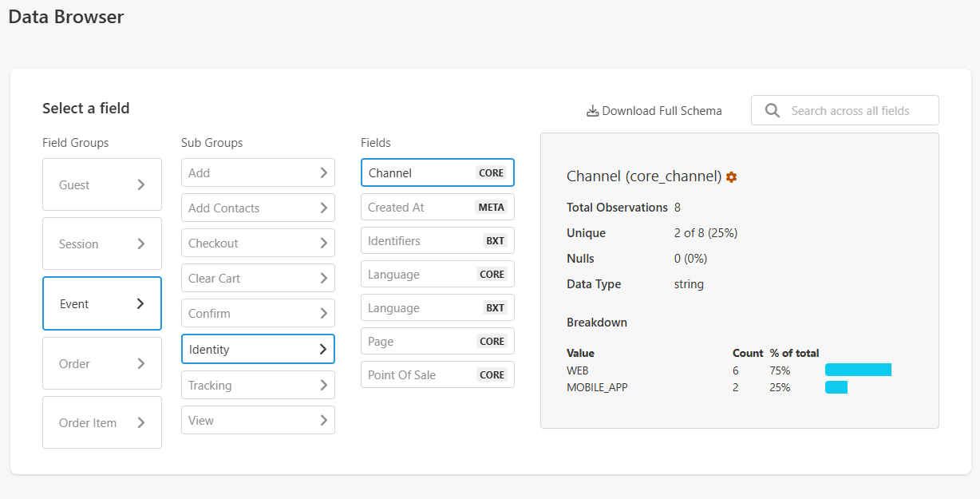Select the Identifiers BXT field

pyautogui.click(x=437, y=240)
